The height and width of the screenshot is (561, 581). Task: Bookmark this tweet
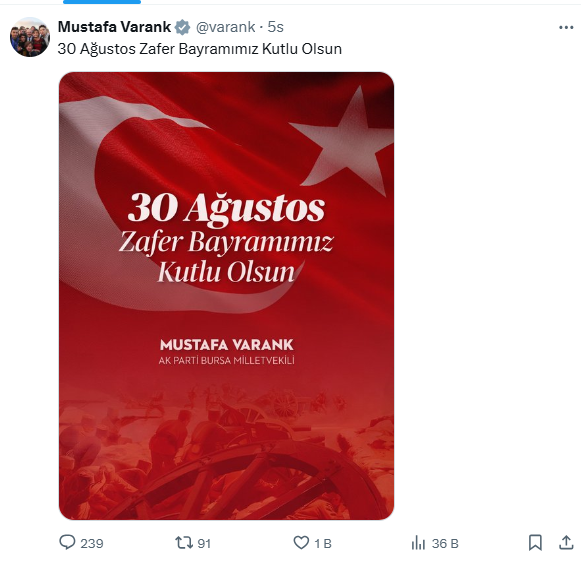pyautogui.click(x=535, y=543)
